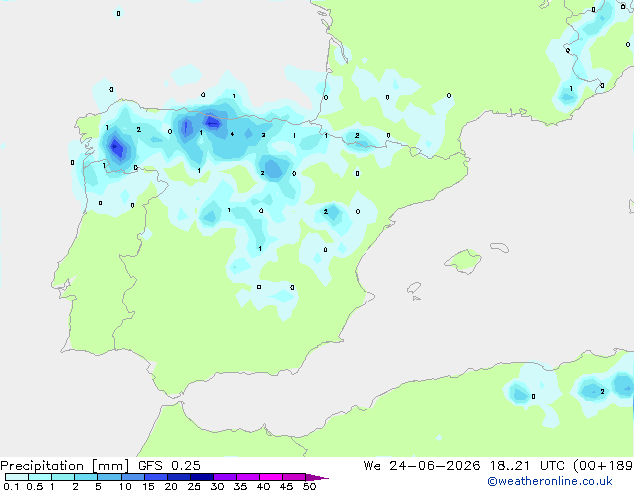Click the legend label '40'

(x=263, y=486)
